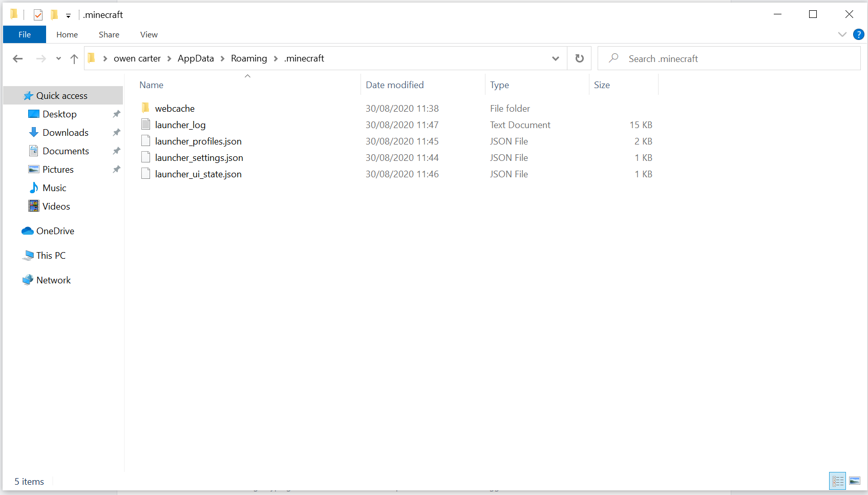Open Customize Quick Access Toolbar dropdown
Image resolution: width=868 pixels, height=495 pixels.
tap(68, 15)
